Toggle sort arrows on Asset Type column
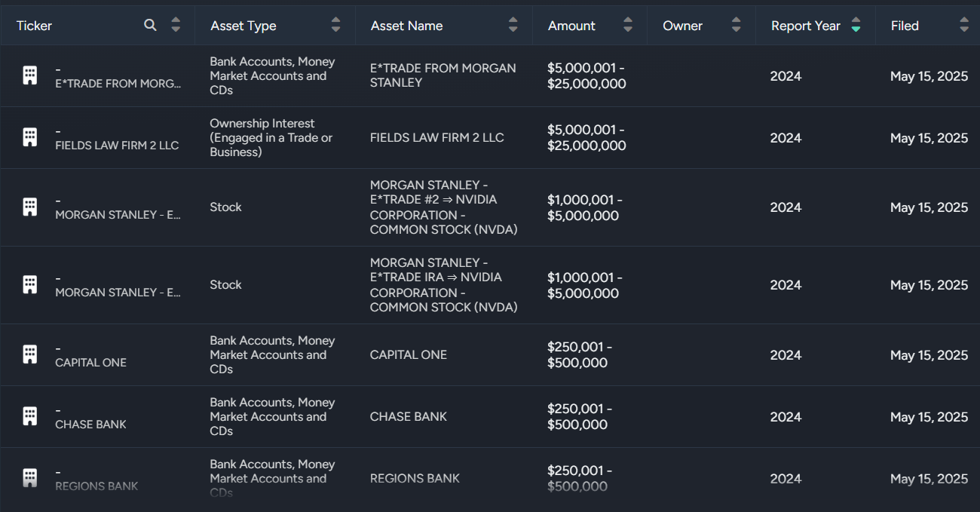Screen dimensions: 980x512 [x=335, y=25]
